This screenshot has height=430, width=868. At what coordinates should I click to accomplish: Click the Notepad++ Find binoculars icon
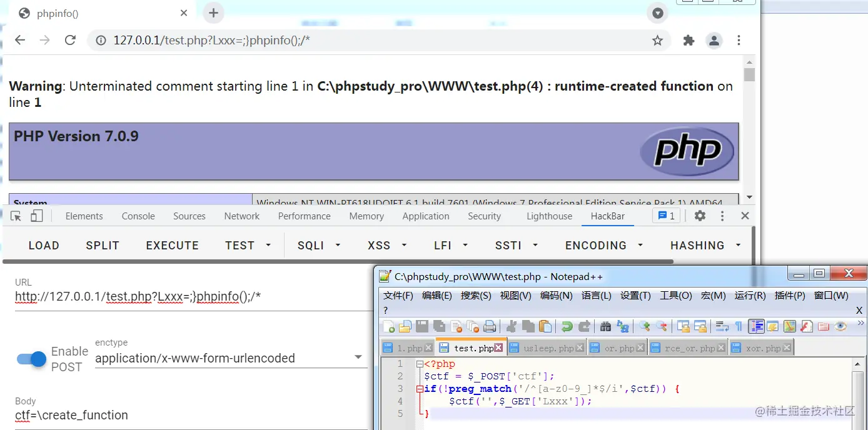pos(605,326)
